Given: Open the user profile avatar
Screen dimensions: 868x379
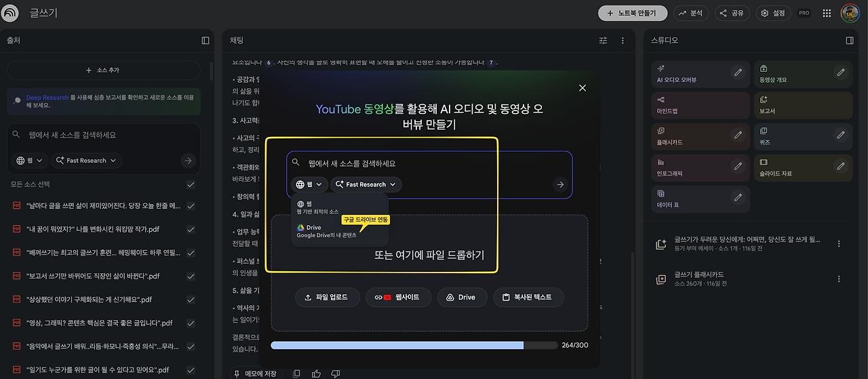Looking at the screenshot, I should click(x=850, y=13).
